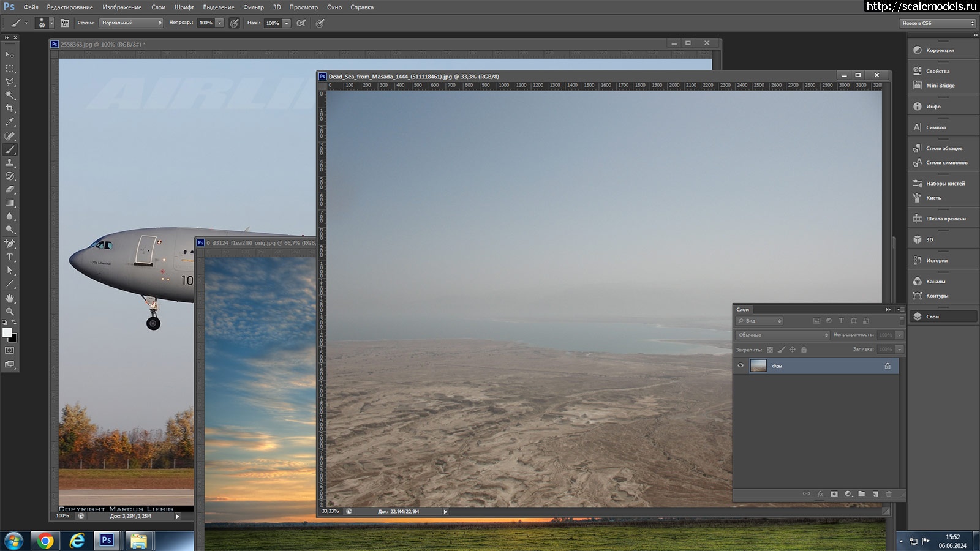This screenshot has width=980, height=551.
Task: Open Изображение menu
Action: [122, 7]
